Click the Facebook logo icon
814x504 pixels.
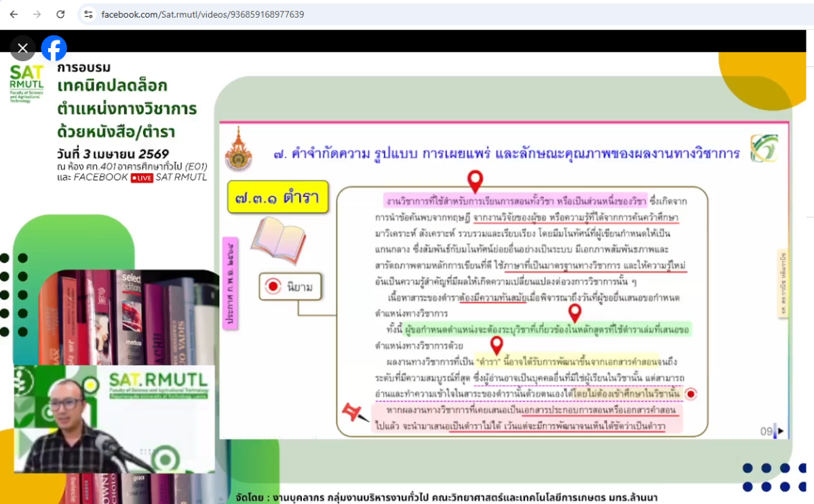tap(54, 48)
